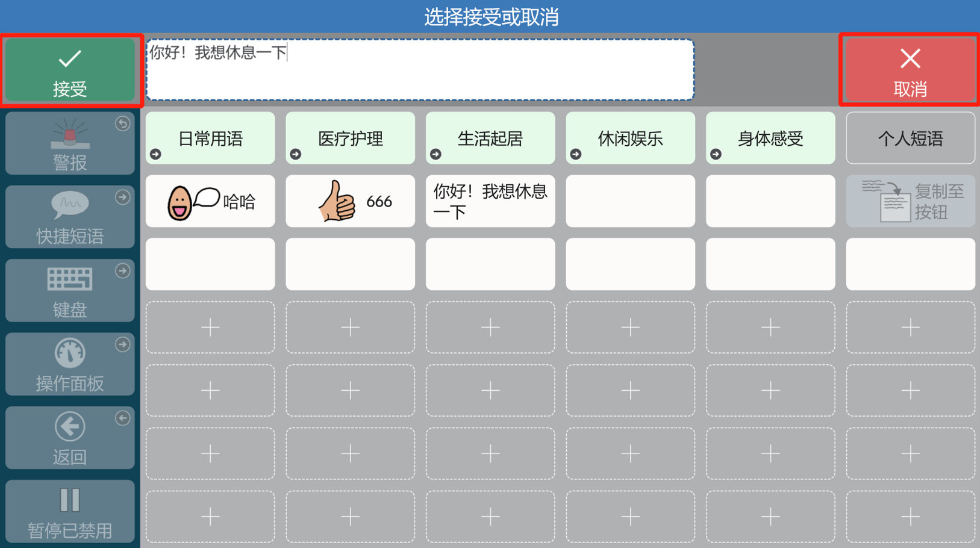Select the 你好！我想休息一下 phrase cell
This screenshot has height=548, width=980.
pyautogui.click(x=490, y=201)
